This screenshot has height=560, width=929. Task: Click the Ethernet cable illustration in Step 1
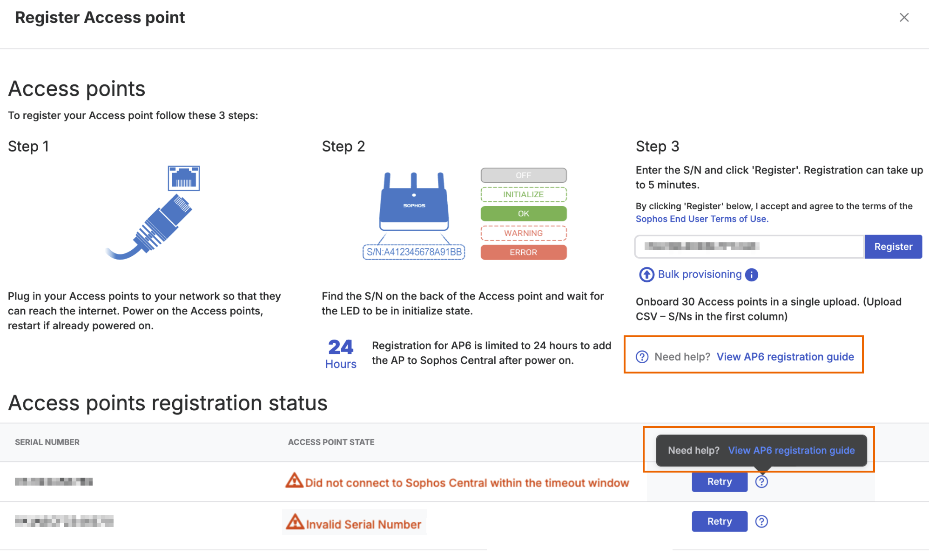pyautogui.click(x=153, y=213)
